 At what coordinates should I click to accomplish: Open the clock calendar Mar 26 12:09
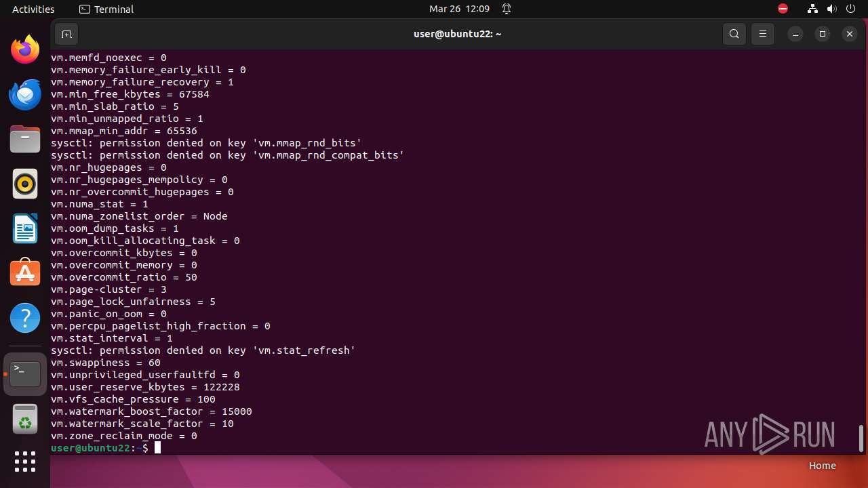pyautogui.click(x=459, y=9)
